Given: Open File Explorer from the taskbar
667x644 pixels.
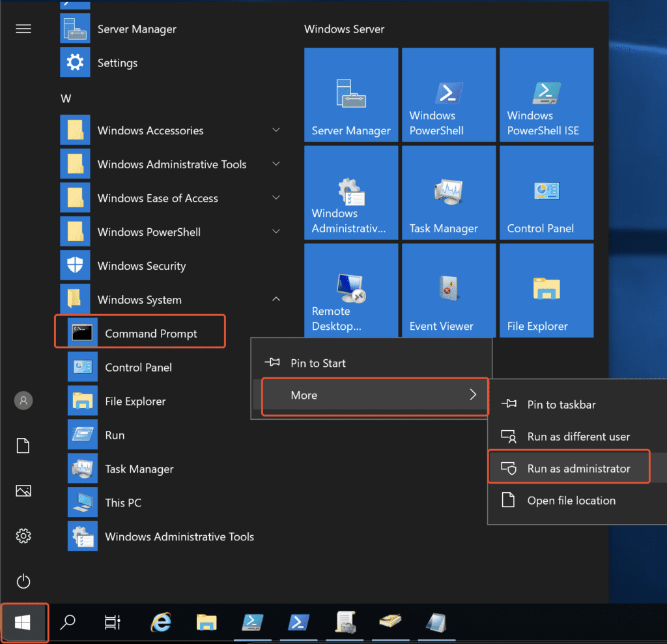Looking at the screenshot, I should pyautogui.click(x=206, y=622).
